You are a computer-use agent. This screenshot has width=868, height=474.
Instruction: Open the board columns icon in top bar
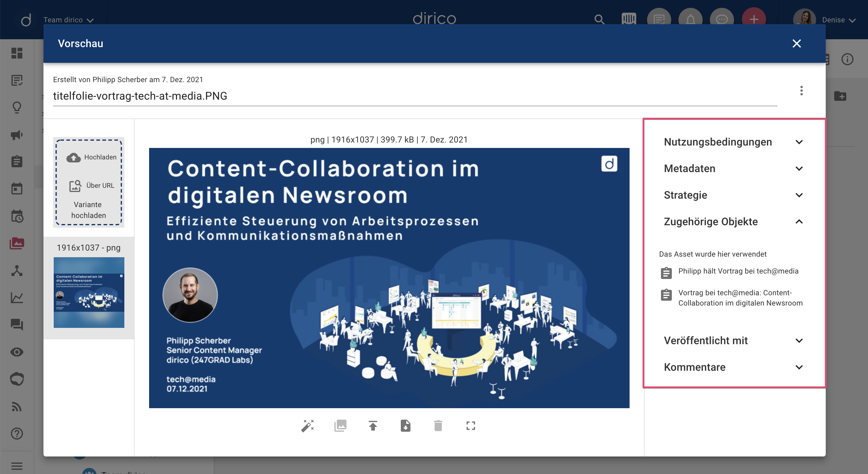[629, 19]
